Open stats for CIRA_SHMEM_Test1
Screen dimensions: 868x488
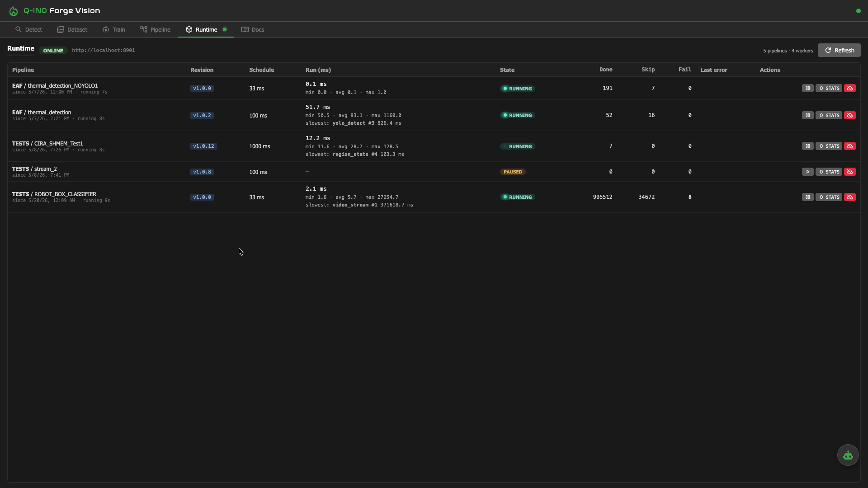coord(829,146)
